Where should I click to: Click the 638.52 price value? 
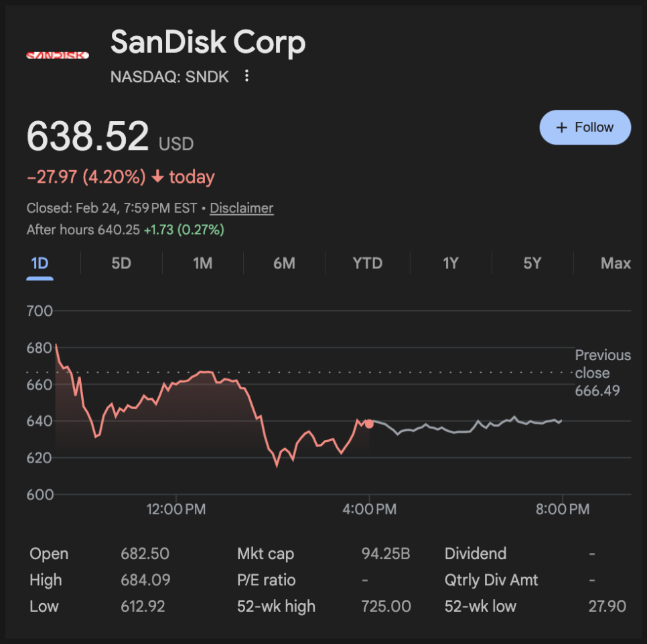[88, 135]
